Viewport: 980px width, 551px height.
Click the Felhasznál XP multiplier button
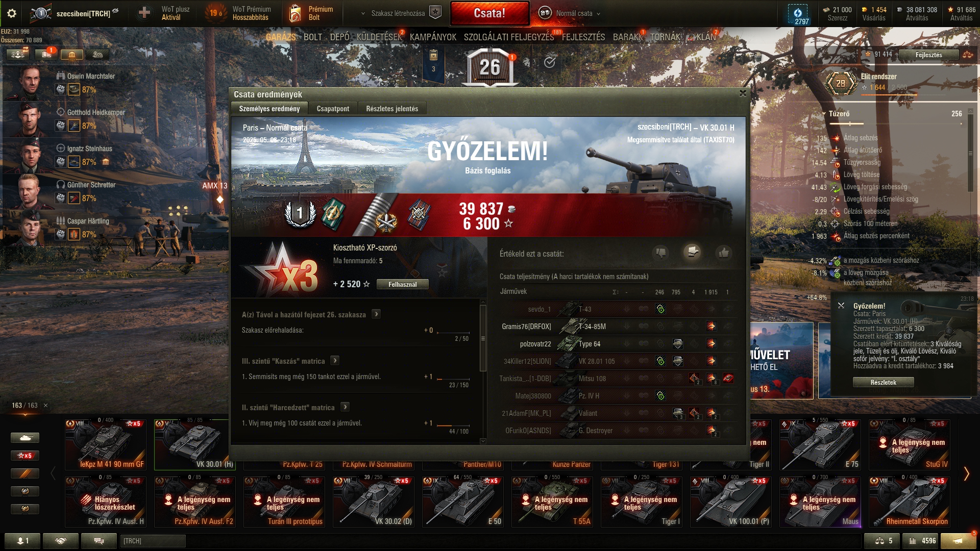(403, 284)
